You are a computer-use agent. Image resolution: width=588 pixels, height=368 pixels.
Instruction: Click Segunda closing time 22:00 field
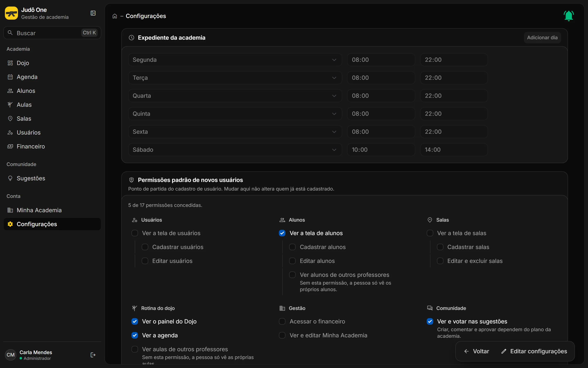[454, 60]
